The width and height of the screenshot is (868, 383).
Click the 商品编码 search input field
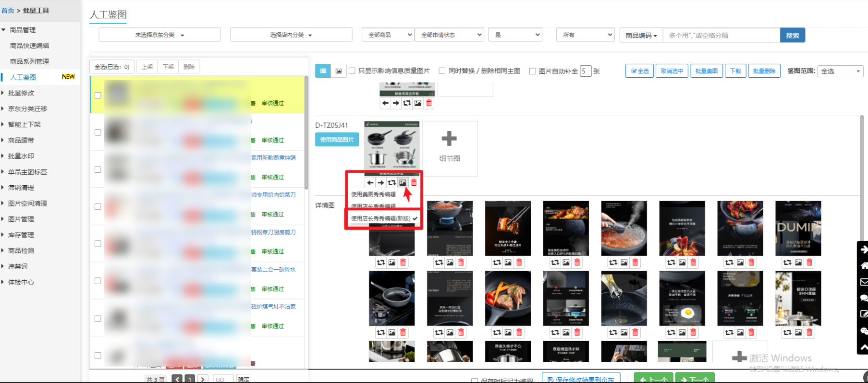pos(721,35)
